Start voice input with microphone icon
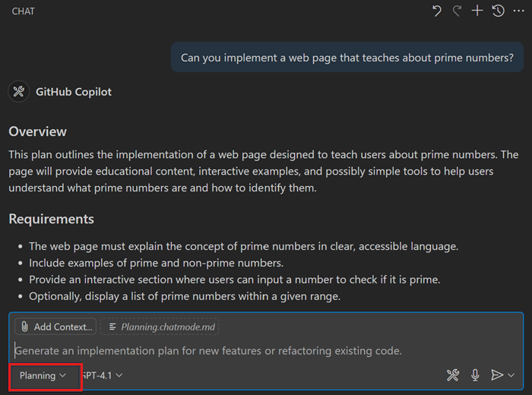 (475, 374)
